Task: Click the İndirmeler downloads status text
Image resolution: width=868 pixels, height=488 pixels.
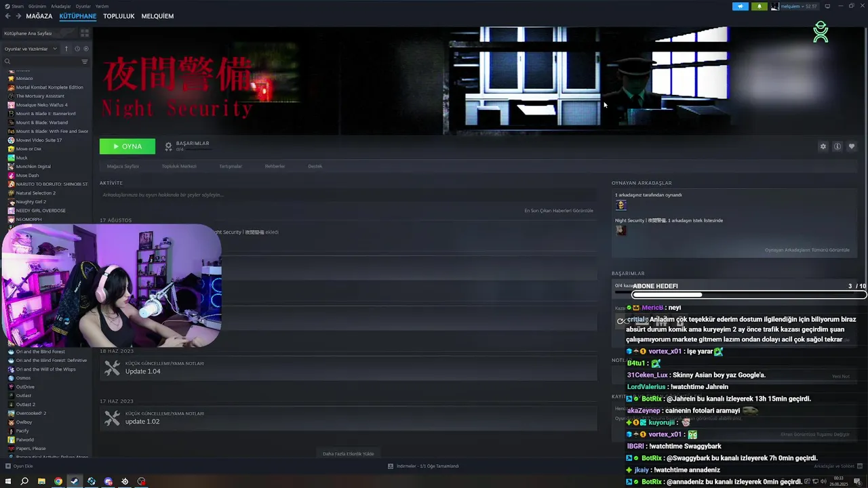Action: [427, 466]
